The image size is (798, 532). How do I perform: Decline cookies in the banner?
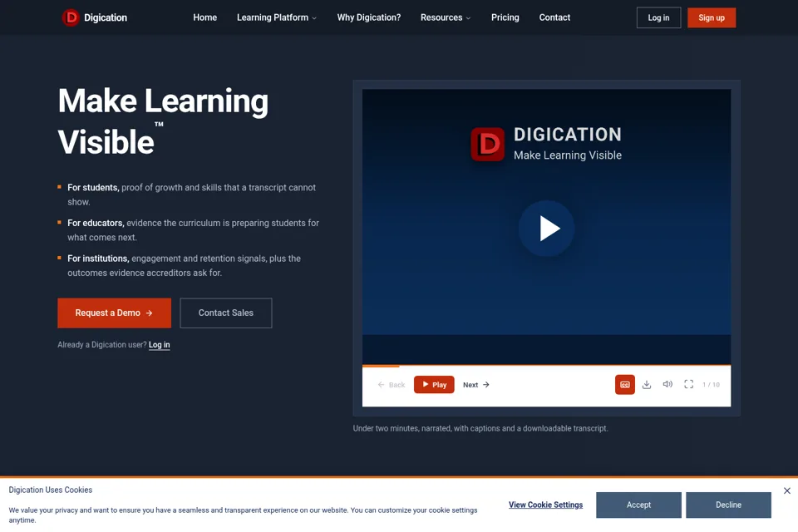coord(728,505)
